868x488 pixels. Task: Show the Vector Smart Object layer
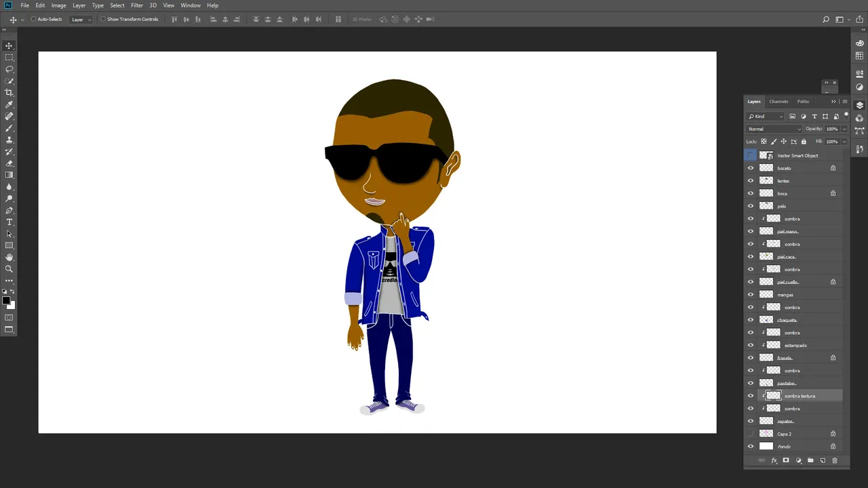[x=750, y=155]
